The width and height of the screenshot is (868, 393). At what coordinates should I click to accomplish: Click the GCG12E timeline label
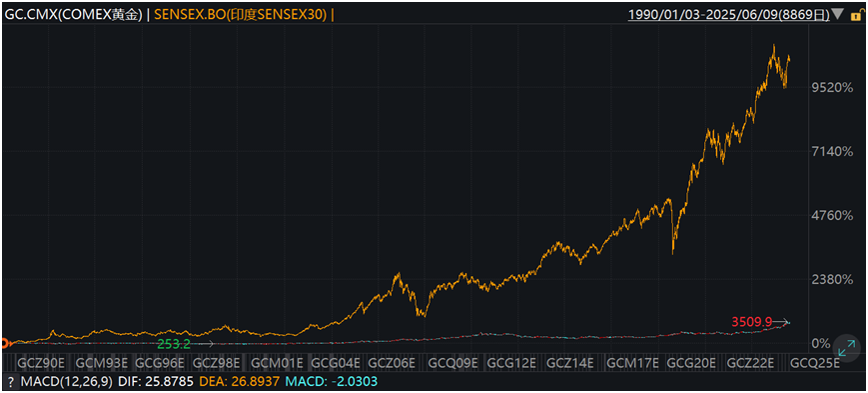coord(512,363)
